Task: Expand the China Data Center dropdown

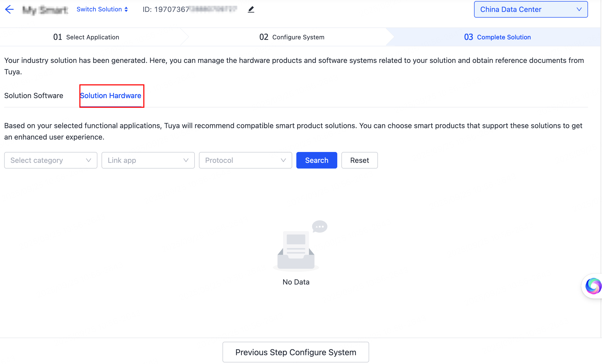Action: click(x=531, y=9)
